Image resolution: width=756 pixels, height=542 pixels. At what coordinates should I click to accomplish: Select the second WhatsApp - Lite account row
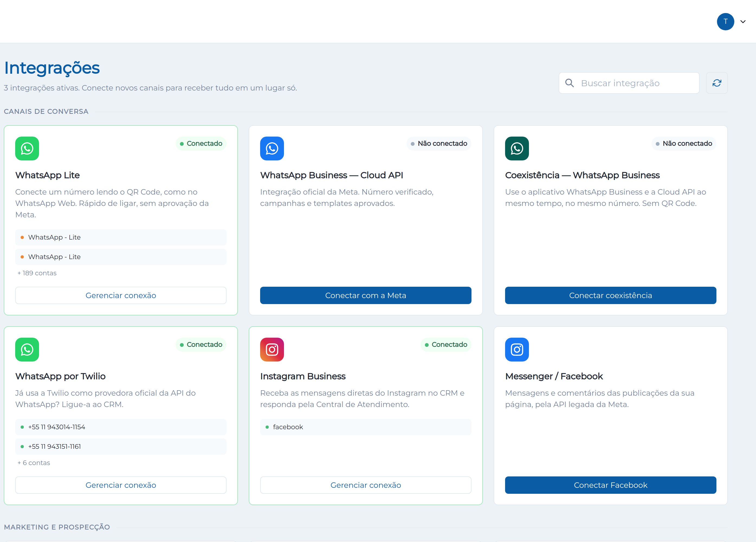(121, 257)
